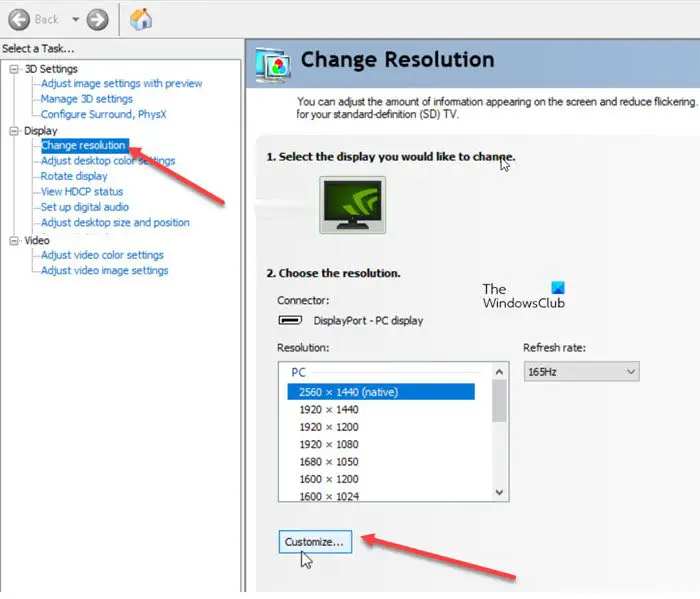This screenshot has width=700, height=599.
Task: Click the DisplayPort connector icon
Action: [x=290, y=320]
